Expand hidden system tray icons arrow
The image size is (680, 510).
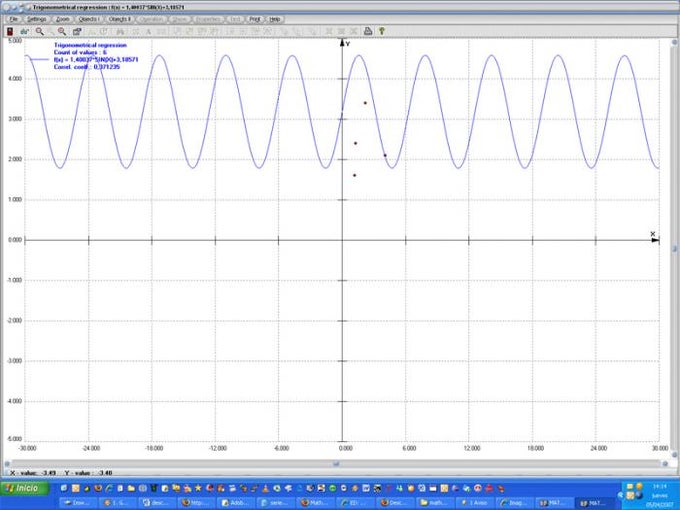click(620, 495)
